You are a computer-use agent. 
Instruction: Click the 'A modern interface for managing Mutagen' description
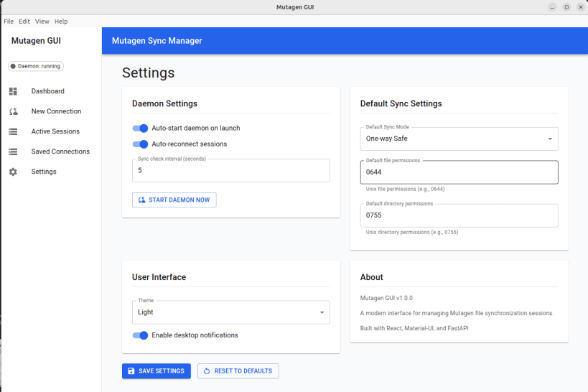click(x=457, y=313)
